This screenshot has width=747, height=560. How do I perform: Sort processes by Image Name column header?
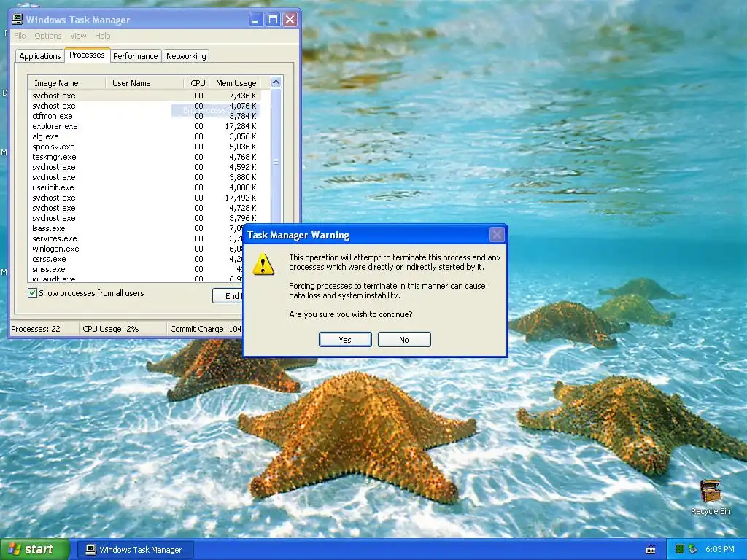coord(66,83)
